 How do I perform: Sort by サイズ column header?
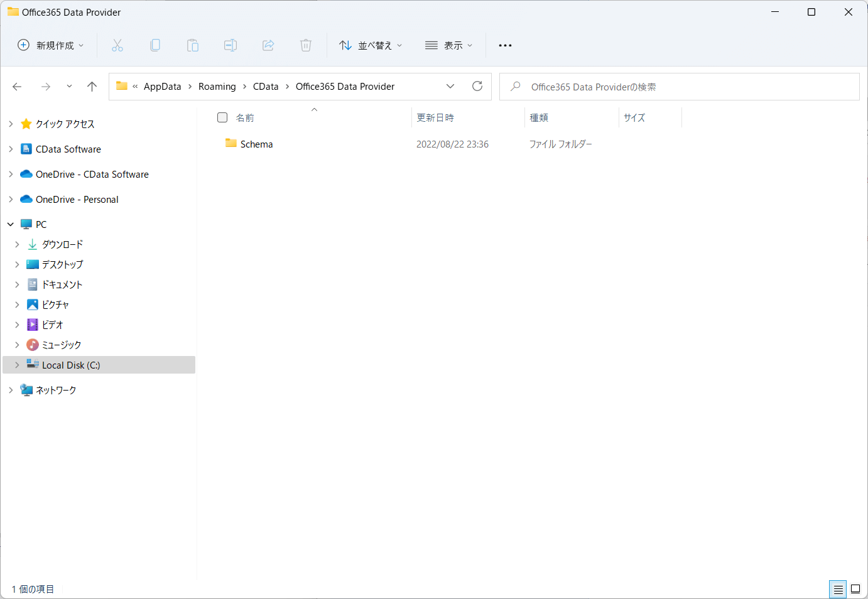pyautogui.click(x=634, y=117)
